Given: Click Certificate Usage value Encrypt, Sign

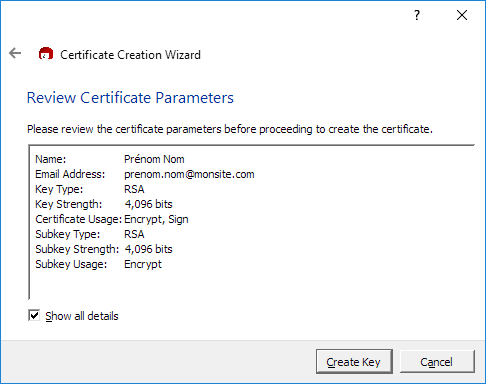Looking at the screenshot, I should tap(156, 219).
